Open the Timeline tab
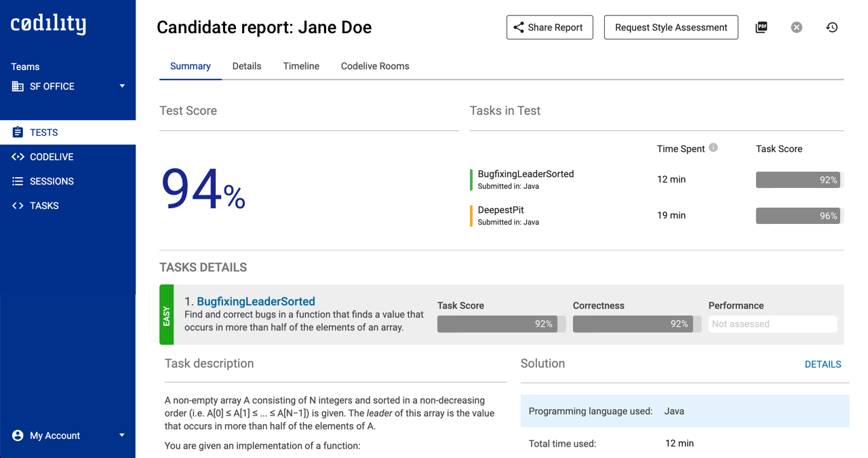The image size is (868, 458). (x=301, y=66)
